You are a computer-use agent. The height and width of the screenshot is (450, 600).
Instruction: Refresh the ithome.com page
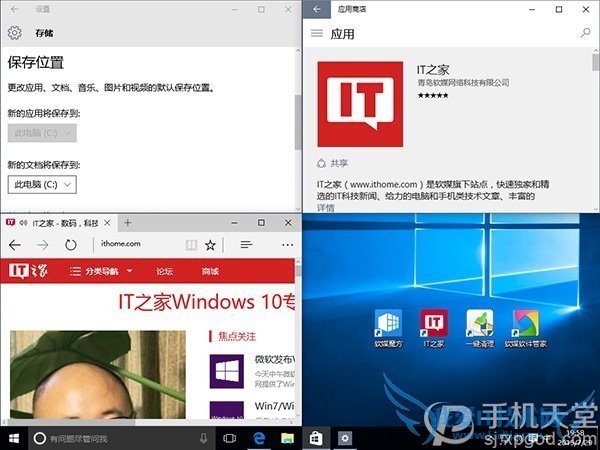pos(71,245)
